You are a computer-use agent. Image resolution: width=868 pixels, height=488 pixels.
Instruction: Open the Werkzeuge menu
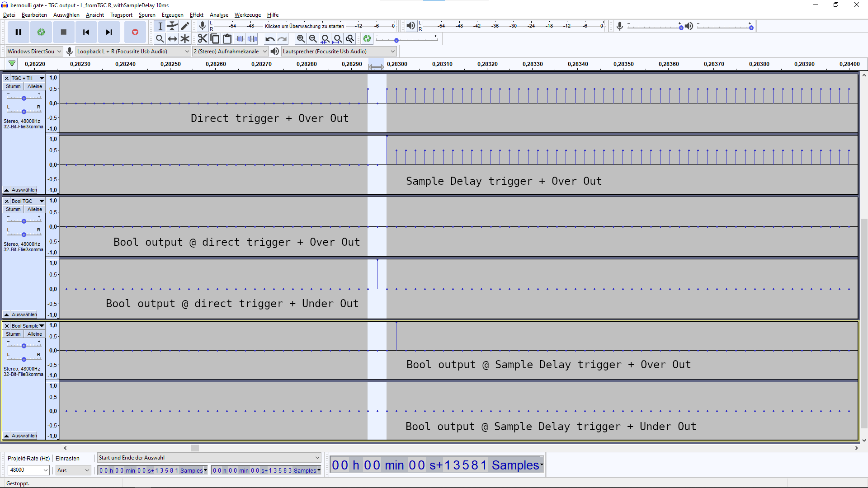tap(247, 15)
